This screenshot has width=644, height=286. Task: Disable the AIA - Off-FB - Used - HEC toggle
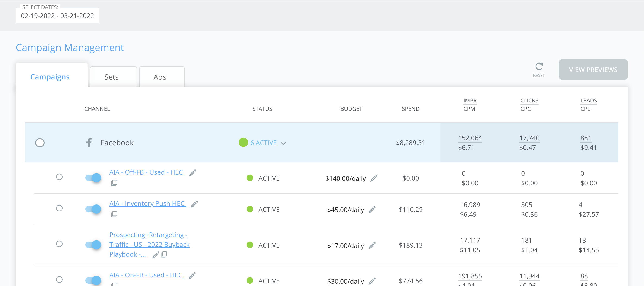tap(93, 178)
